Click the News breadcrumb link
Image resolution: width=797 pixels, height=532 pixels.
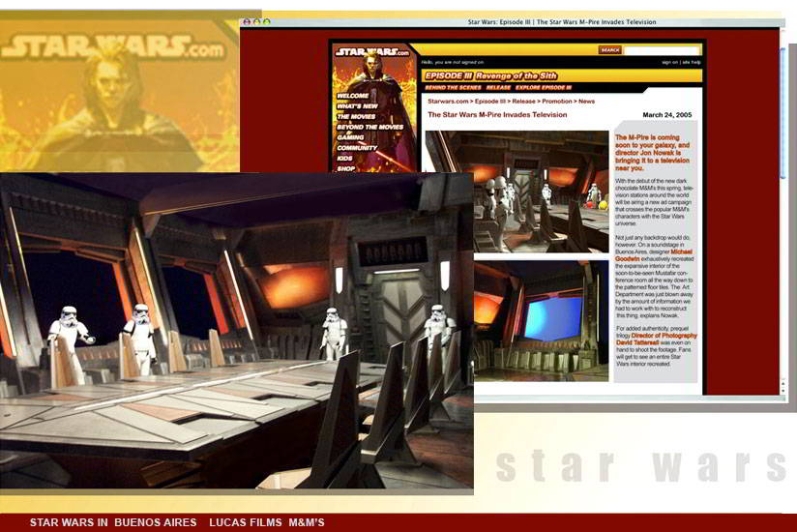pos(586,102)
